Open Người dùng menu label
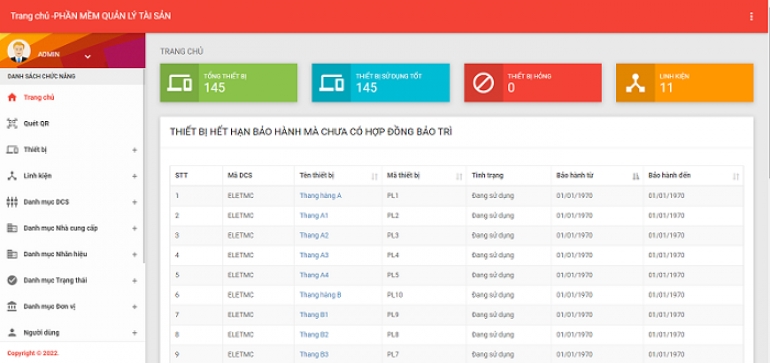 [41, 333]
